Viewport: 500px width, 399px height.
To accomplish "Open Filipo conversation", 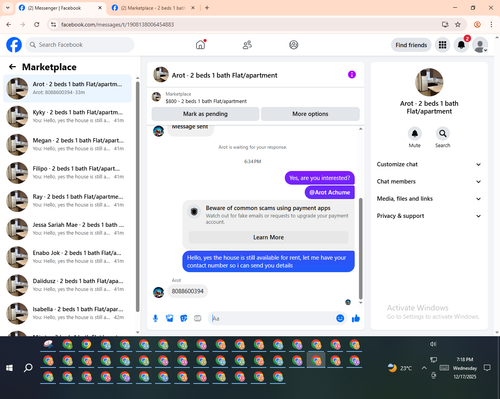I will [x=67, y=173].
